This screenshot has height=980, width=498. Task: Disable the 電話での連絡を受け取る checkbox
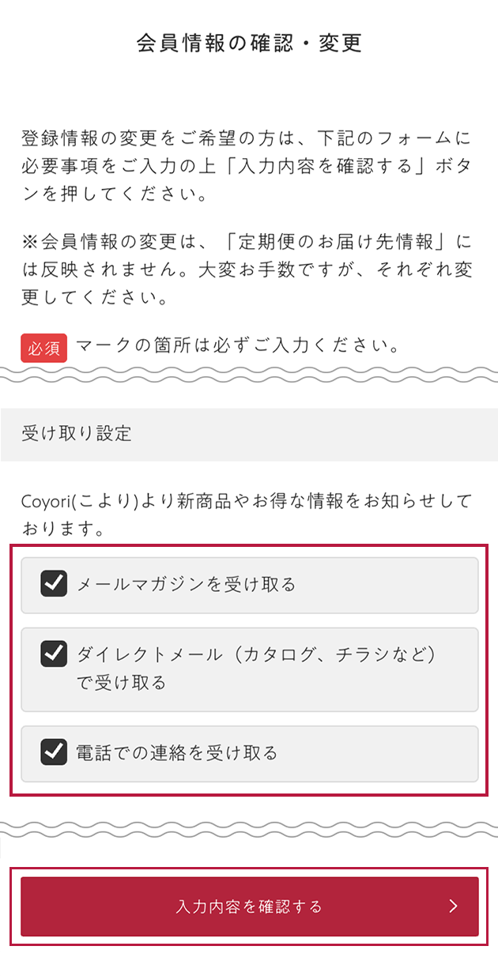pyautogui.click(x=54, y=752)
